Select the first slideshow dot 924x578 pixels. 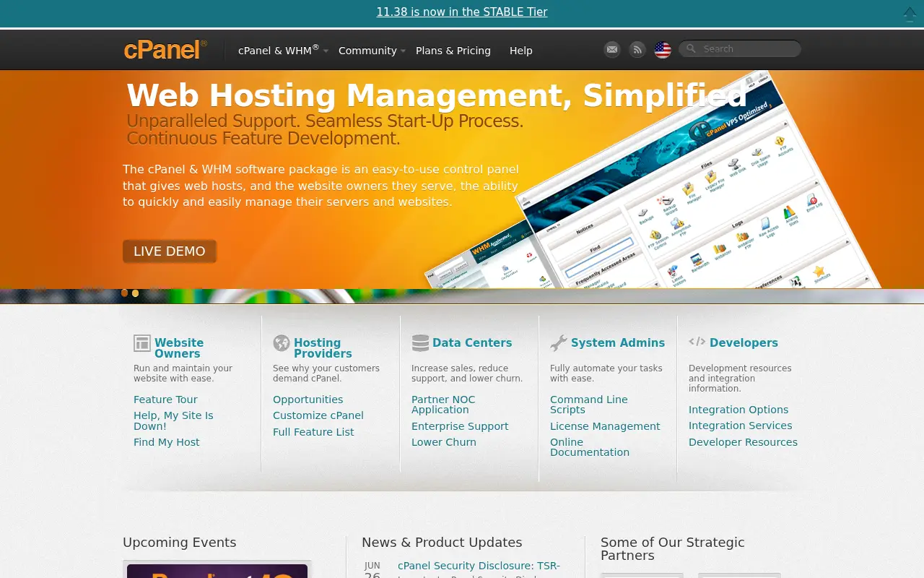125,293
